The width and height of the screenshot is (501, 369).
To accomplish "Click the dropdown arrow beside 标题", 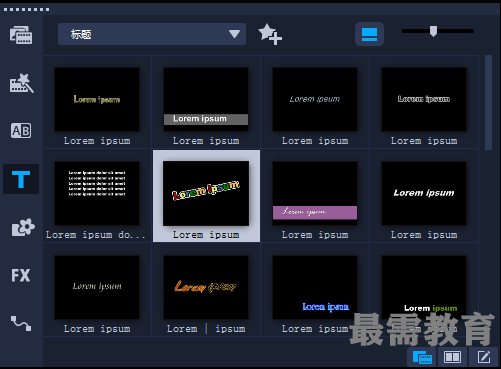I will (234, 34).
